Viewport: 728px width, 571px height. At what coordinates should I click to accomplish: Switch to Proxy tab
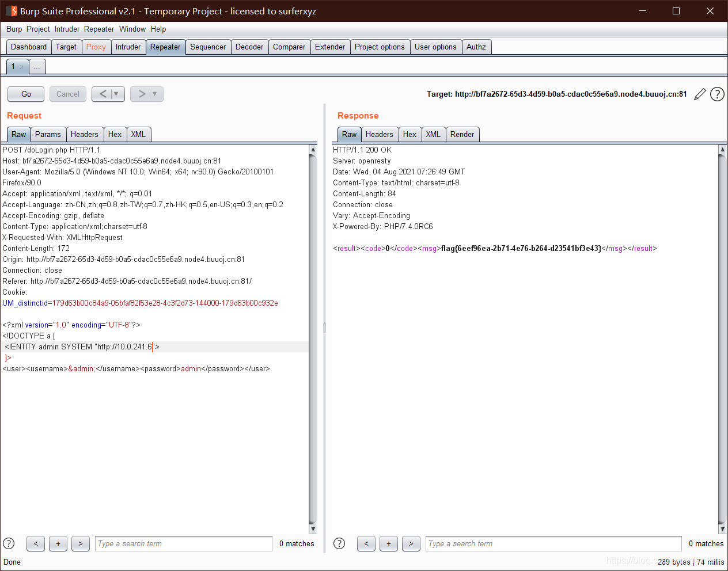(x=96, y=47)
